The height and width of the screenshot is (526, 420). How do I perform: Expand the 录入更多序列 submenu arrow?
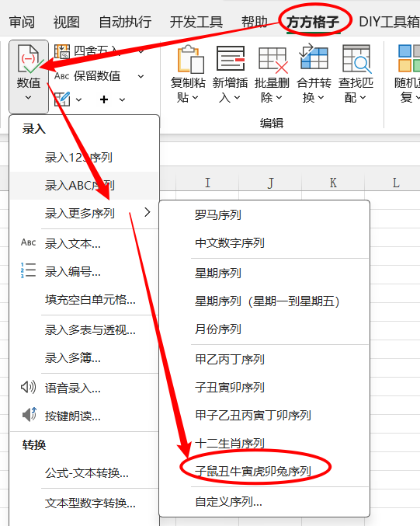pos(148,212)
